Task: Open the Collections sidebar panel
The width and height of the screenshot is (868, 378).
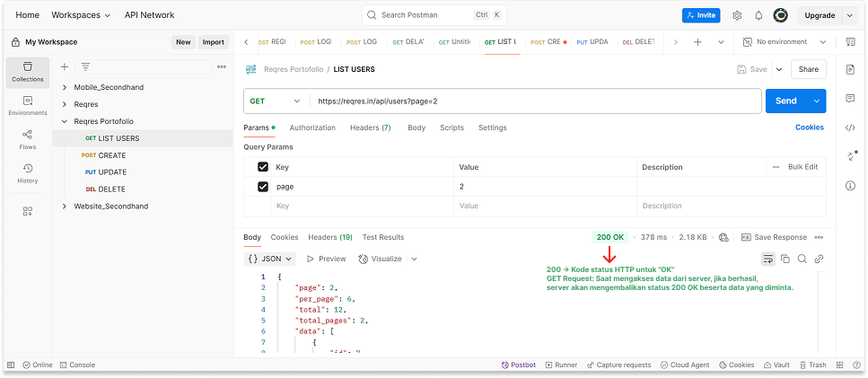Action: tap(27, 71)
